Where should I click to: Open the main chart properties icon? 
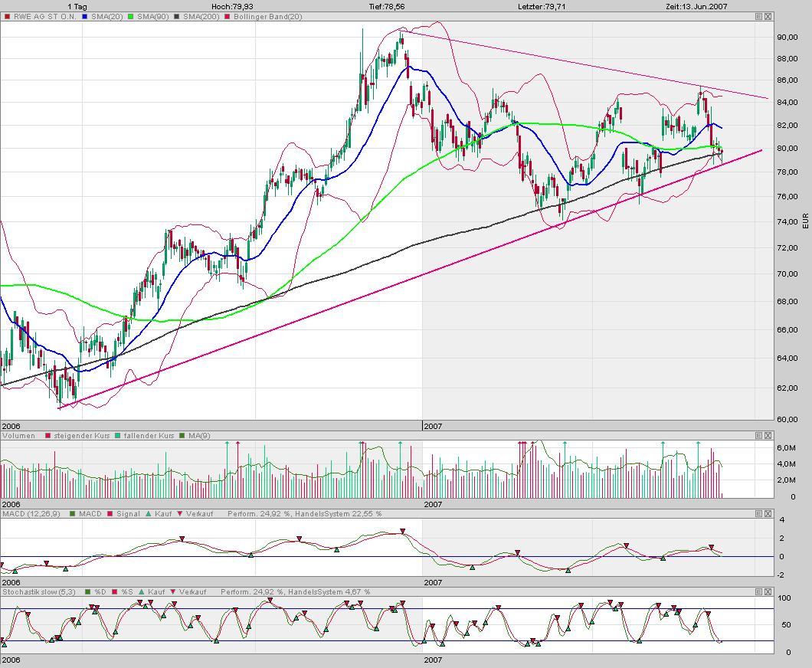point(758,16)
